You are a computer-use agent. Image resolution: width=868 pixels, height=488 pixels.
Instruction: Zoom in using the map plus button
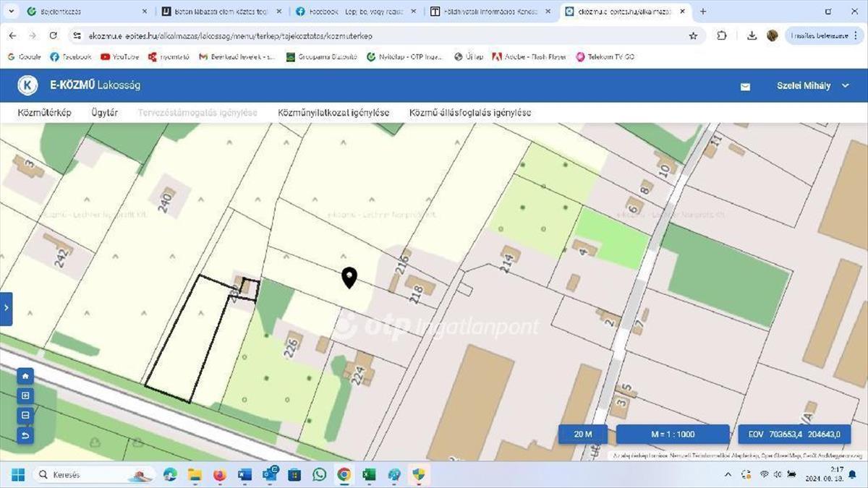pyautogui.click(x=25, y=396)
